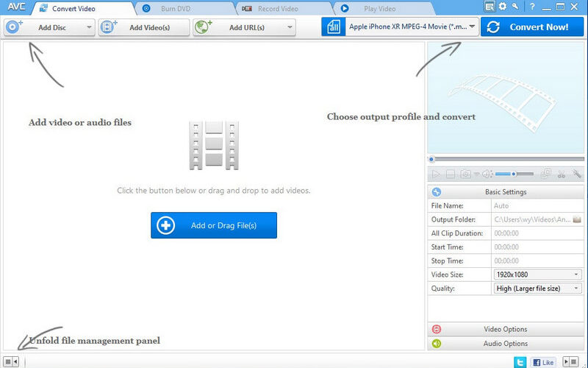Click the Add URL(s) globe icon
Image resolution: width=588 pixels, height=368 pixels.
(x=204, y=27)
